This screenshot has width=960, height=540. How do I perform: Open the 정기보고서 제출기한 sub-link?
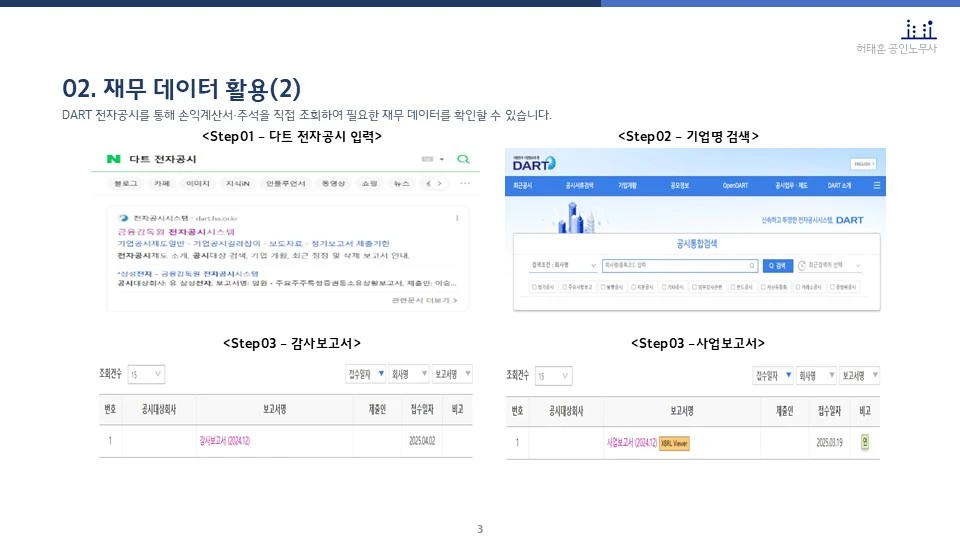click(x=350, y=244)
